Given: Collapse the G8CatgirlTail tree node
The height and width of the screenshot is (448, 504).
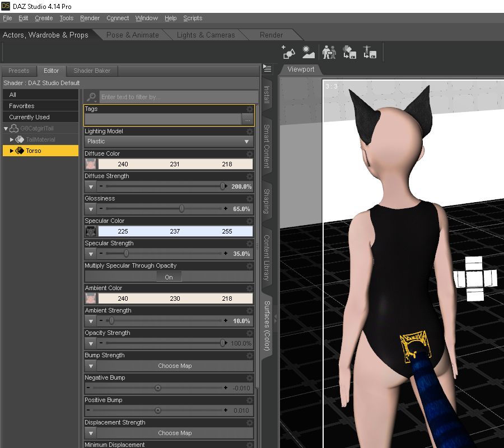Looking at the screenshot, I should tap(6, 128).
